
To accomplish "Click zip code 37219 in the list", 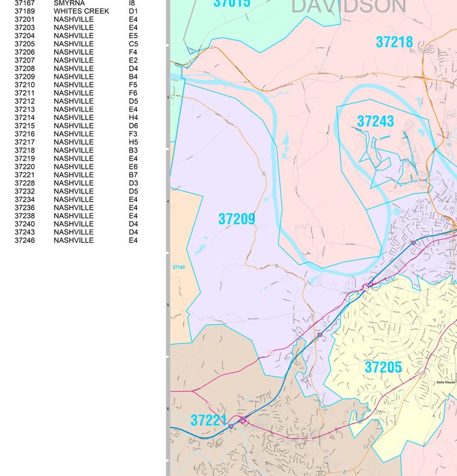I will [25, 159].
